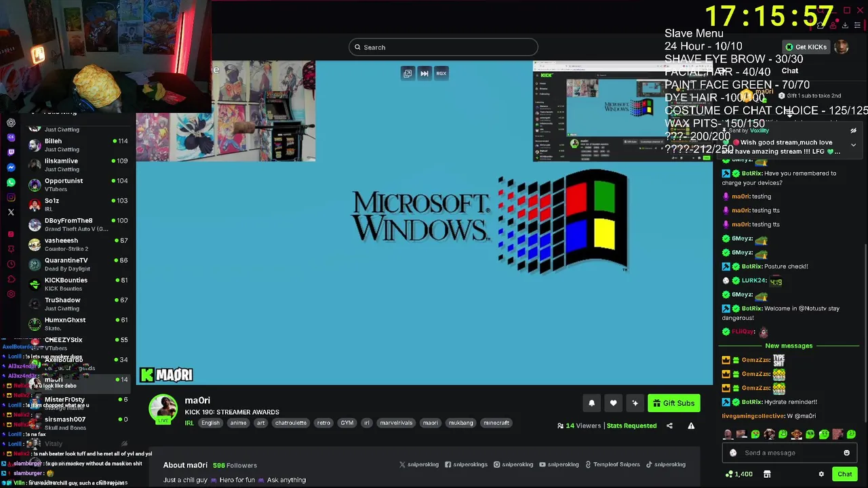The width and height of the screenshot is (868, 488).
Task: Open the browser sidebar settings gear
Action: 11,294
